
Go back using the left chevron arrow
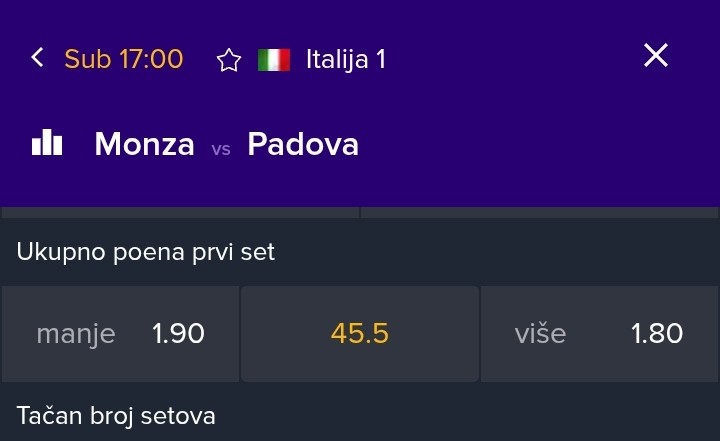click(x=38, y=58)
